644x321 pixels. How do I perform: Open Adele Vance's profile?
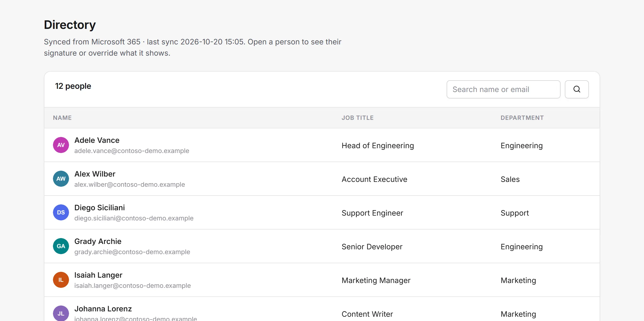97,140
